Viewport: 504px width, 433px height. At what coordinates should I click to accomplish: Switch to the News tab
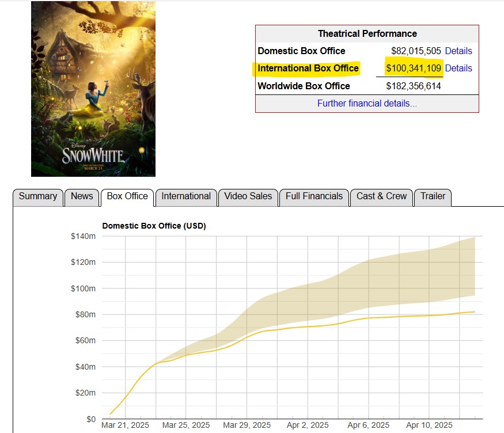82,197
